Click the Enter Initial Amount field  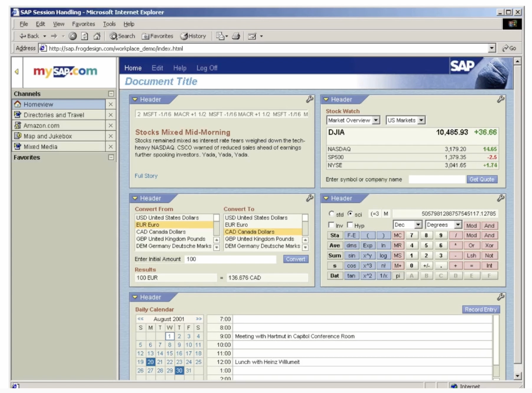231,259
